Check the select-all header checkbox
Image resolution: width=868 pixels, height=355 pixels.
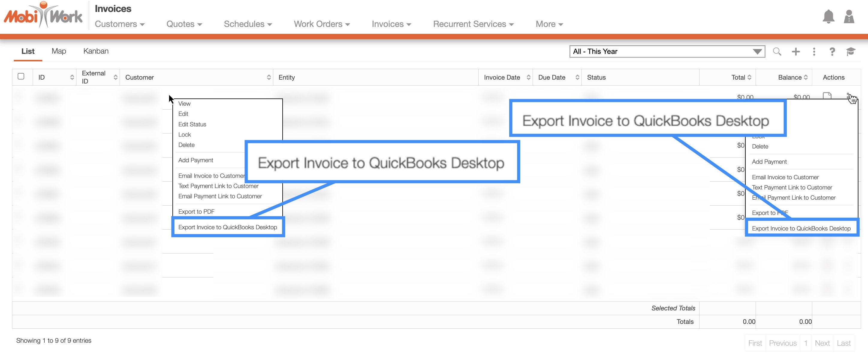[x=21, y=76]
